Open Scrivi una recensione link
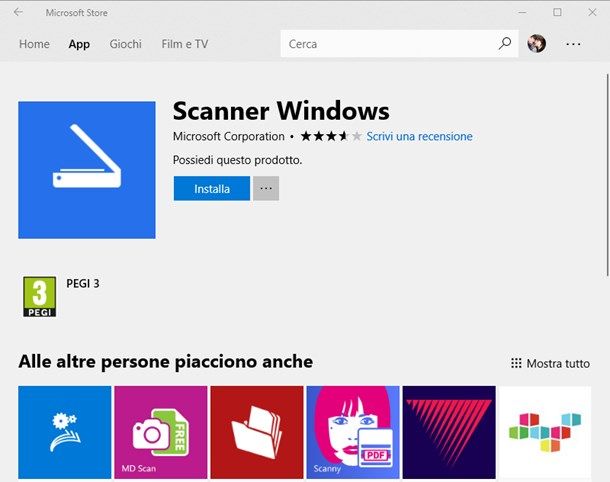Image resolution: width=610 pixels, height=482 pixels. point(419,137)
